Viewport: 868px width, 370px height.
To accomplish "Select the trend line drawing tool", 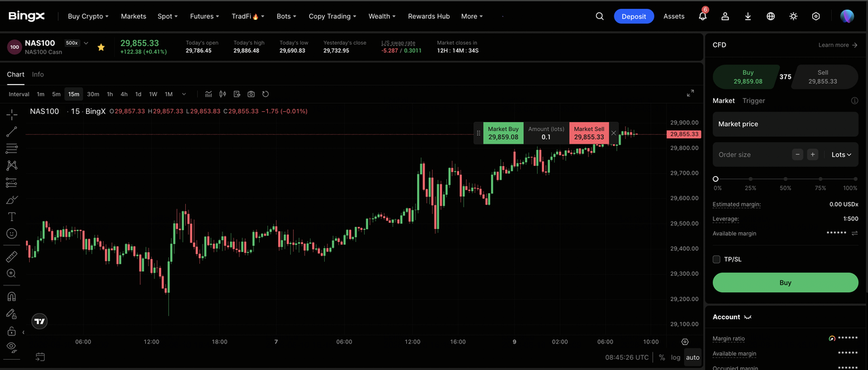I will tap(12, 131).
